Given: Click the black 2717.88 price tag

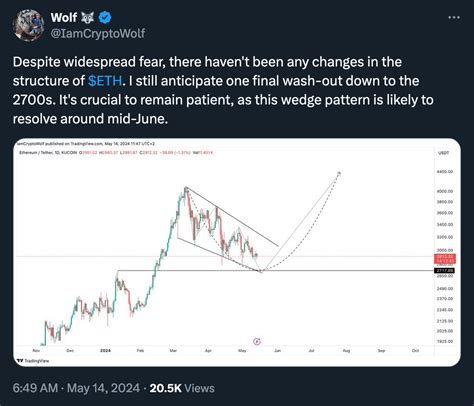Looking at the screenshot, I should [445, 271].
